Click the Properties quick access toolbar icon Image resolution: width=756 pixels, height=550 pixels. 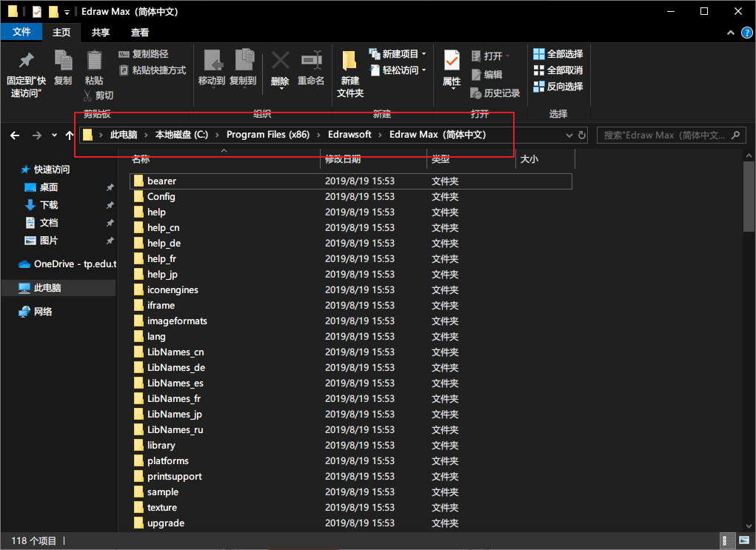37,12
